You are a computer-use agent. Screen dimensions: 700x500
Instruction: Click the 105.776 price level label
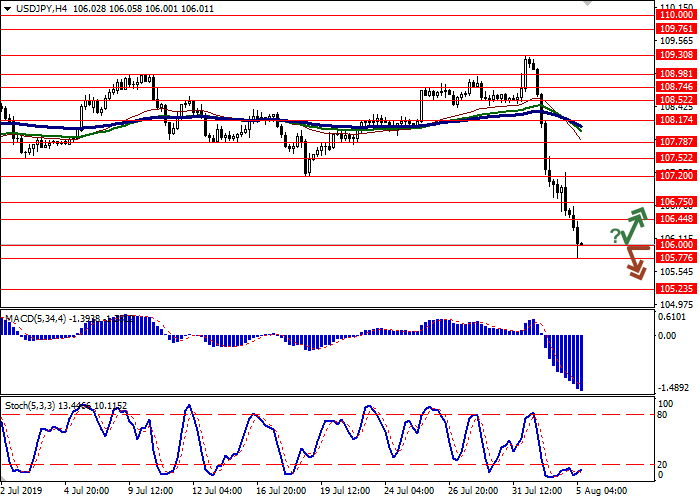click(675, 258)
